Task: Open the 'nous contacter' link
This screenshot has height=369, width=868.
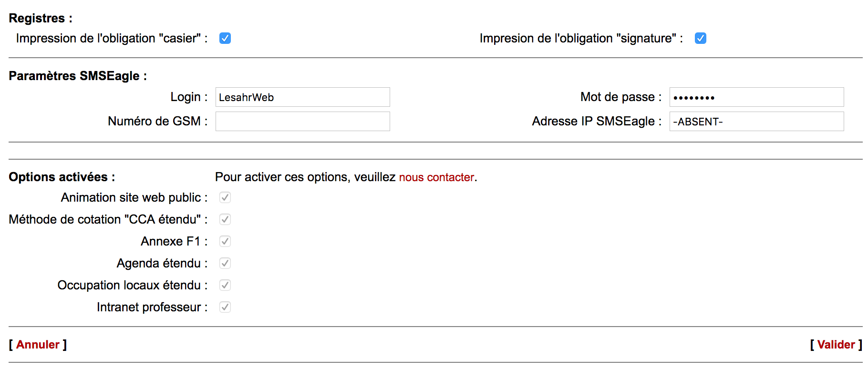Action: [436, 177]
